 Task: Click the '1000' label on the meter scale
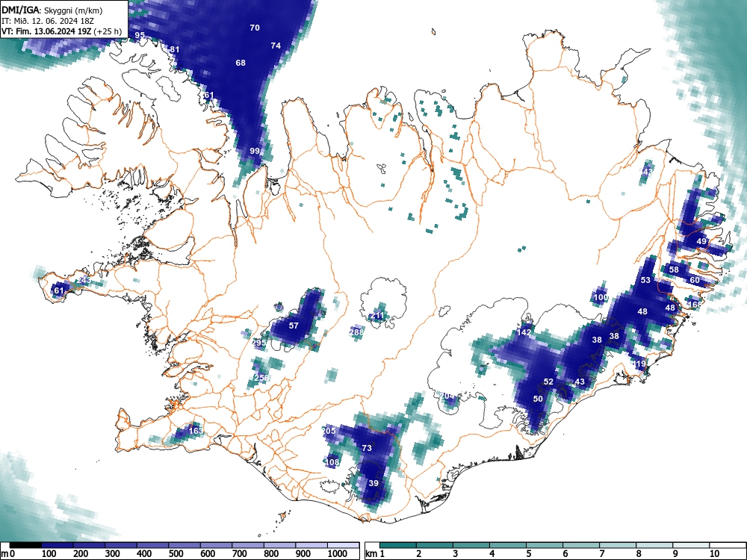(338, 554)
